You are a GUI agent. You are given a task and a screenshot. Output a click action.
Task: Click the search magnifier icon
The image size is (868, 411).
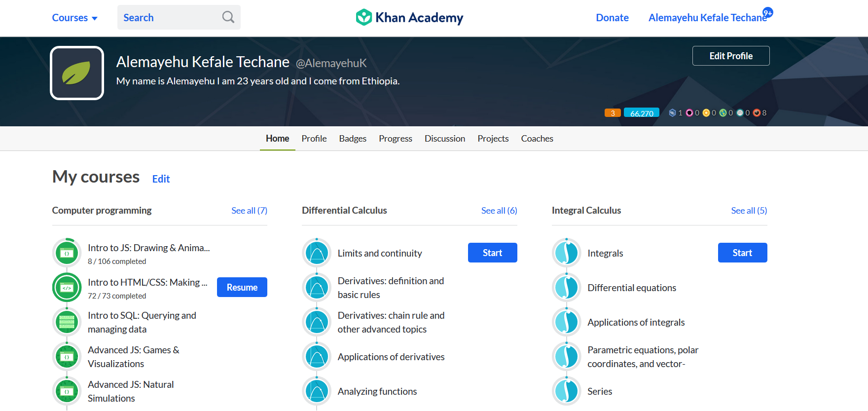coord(228,17)
